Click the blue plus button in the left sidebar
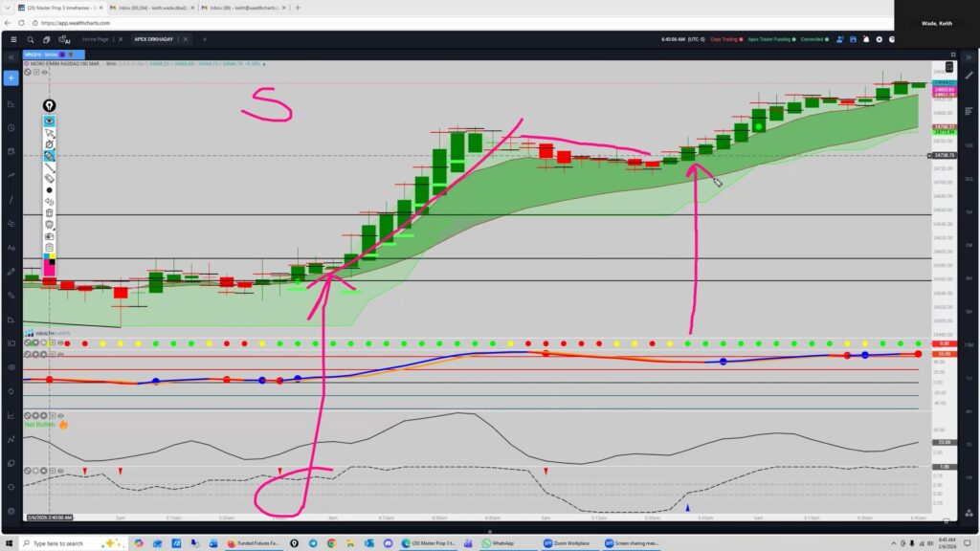 10,77
